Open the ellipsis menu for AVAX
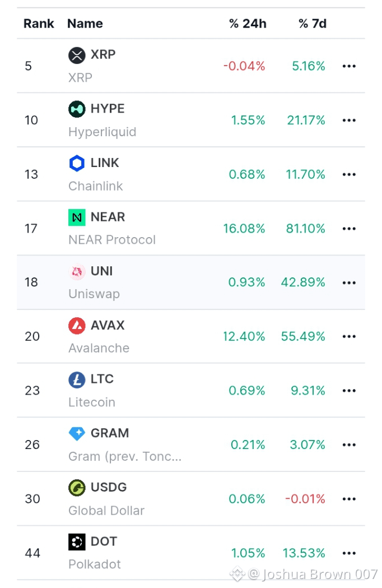Viewport: 382px width, 588px height. (349, 336)
